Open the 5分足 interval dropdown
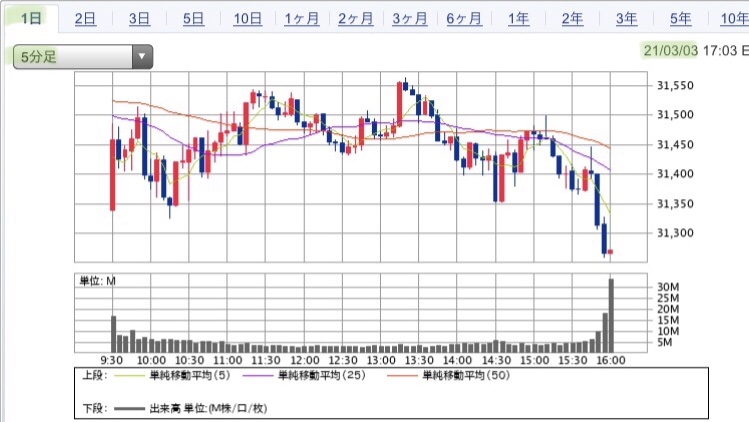Screen dimensions: 749x422 [83, 56]
